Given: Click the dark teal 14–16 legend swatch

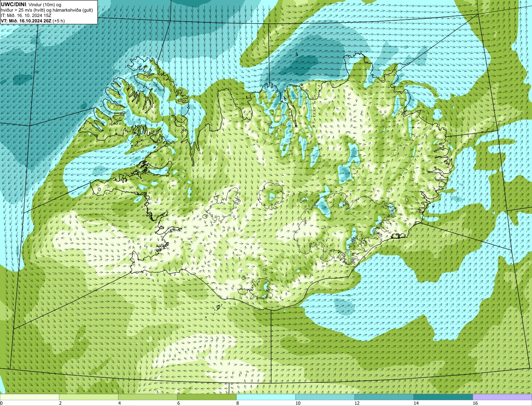Looking at the screenshot, I should [x=443, y=397].
